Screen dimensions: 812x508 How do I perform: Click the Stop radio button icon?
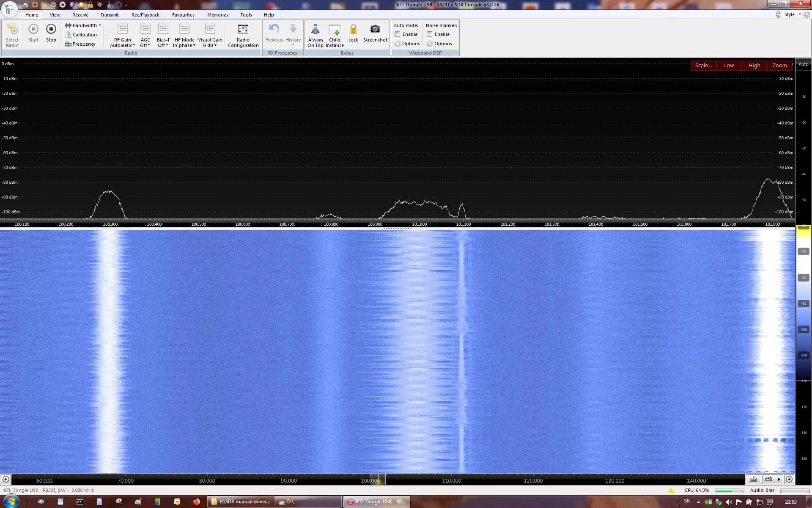[x=51, y=30]
